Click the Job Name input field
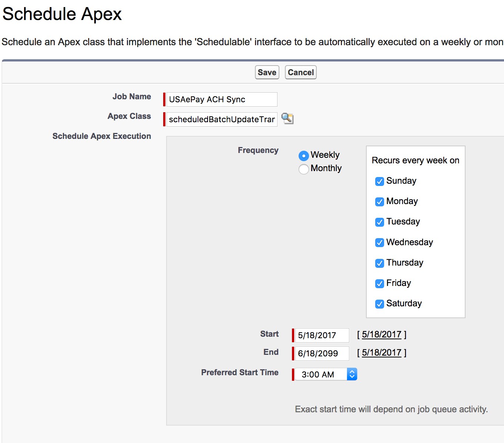The image size is (504, 443). click(222, 99)
